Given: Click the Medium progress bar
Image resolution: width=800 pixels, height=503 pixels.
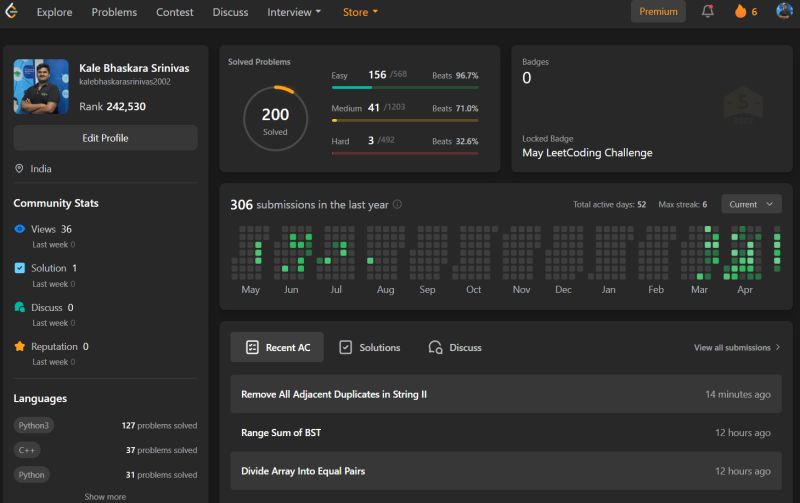Looking at the screenshot, I should (405, 120).
